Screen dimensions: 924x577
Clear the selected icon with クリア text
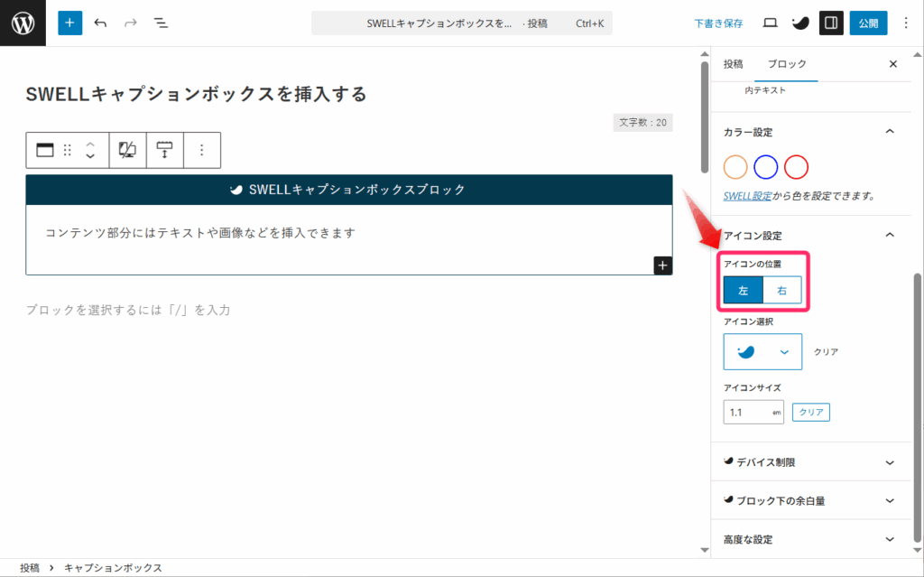click(826, 351)
